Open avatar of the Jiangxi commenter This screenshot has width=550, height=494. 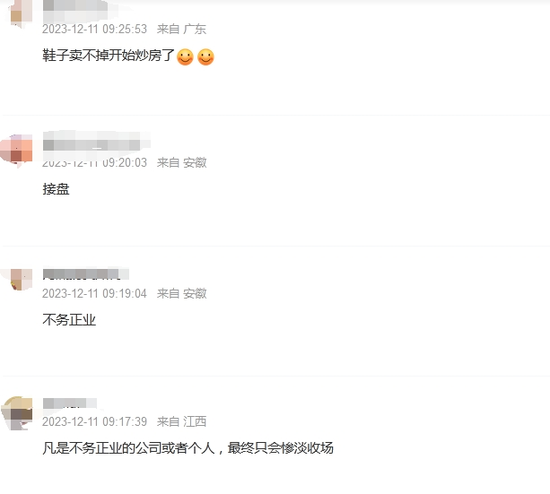click(17, 413)
